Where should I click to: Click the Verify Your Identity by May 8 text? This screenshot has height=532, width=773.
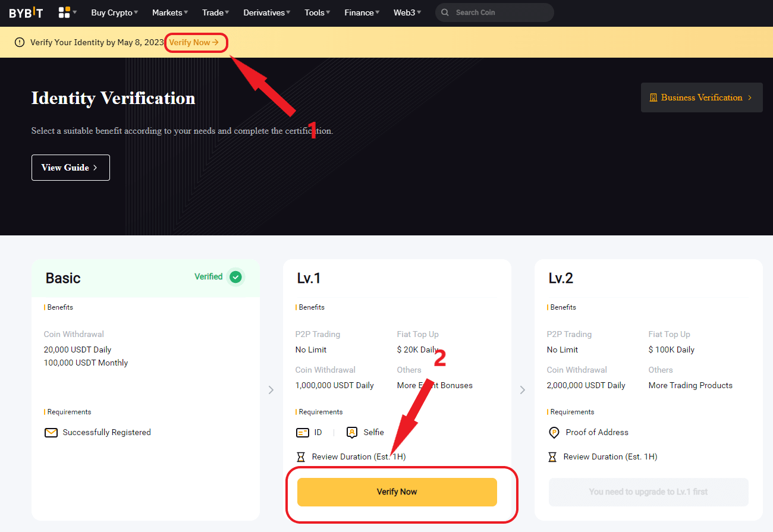97,43
